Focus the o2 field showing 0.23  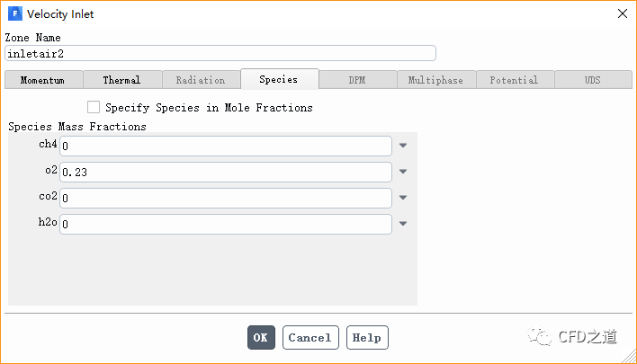(x=226, y=172)
